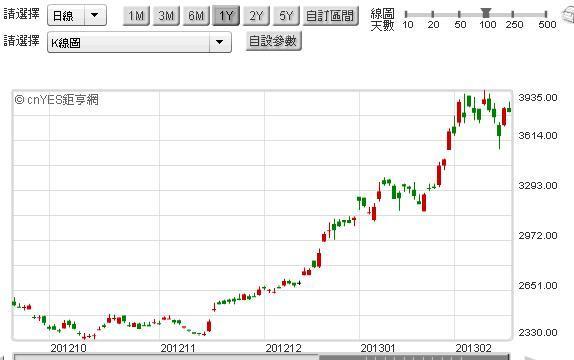
Task: Click the 201301 date axis label
Action: point(378,348)
